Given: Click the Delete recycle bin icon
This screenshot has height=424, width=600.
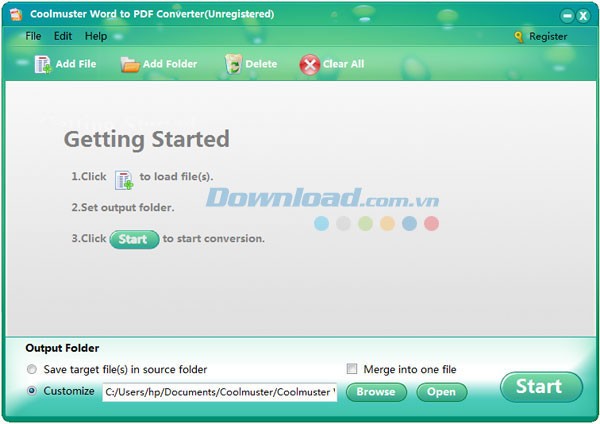Looking at the screenshot, I should (233, 64).
